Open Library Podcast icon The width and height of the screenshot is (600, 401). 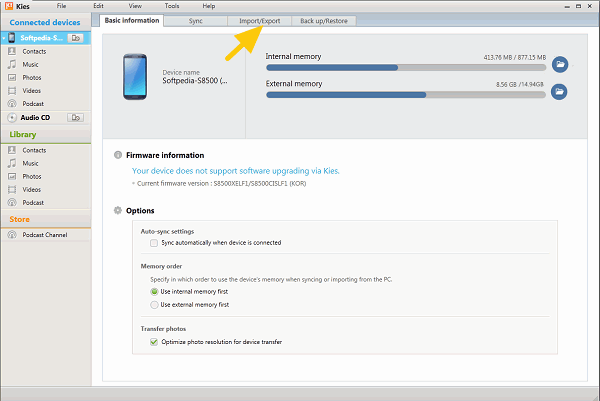(12, 202)
